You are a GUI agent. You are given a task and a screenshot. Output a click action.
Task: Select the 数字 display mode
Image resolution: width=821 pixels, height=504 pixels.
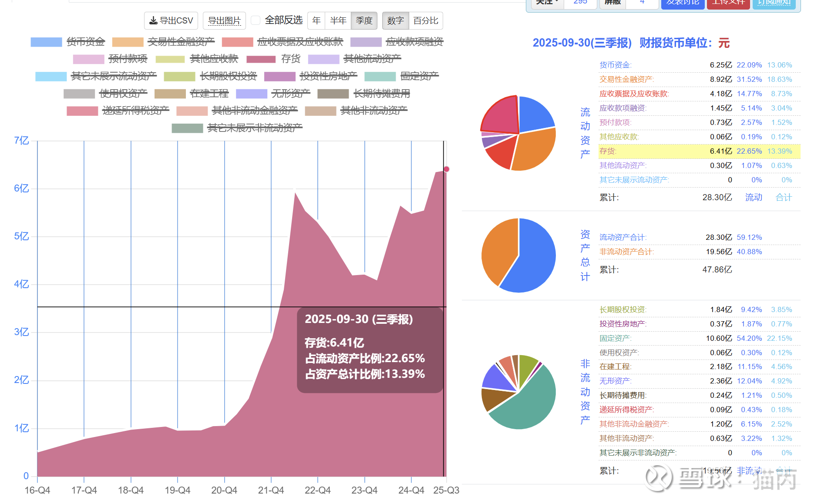tap(396, 20)
